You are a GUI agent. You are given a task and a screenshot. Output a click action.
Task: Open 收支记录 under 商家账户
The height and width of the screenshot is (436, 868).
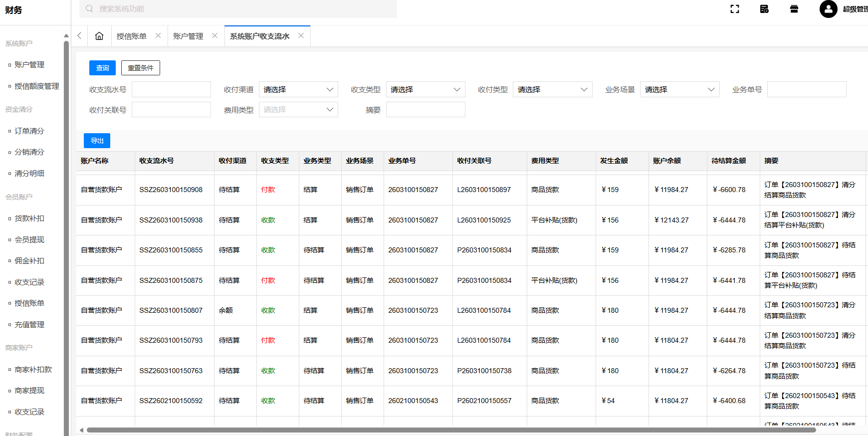point(29,412)
